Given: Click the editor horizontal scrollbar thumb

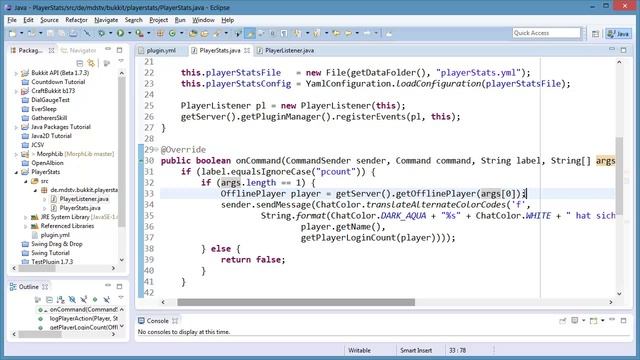Looking at the screenshot, I should pos(296,302).
